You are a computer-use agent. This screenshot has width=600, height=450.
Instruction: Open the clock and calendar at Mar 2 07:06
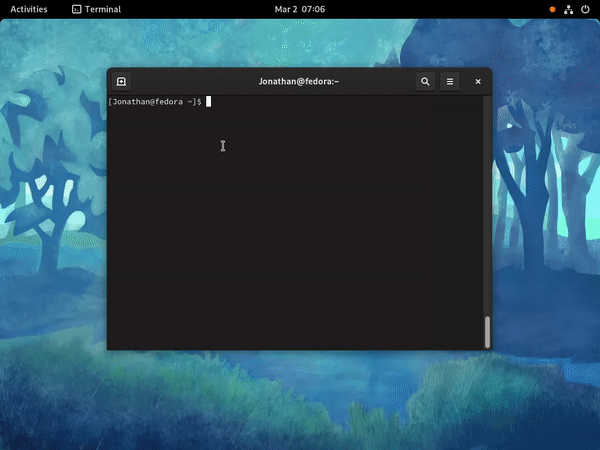pyautogui.click(x=300, y=9)
